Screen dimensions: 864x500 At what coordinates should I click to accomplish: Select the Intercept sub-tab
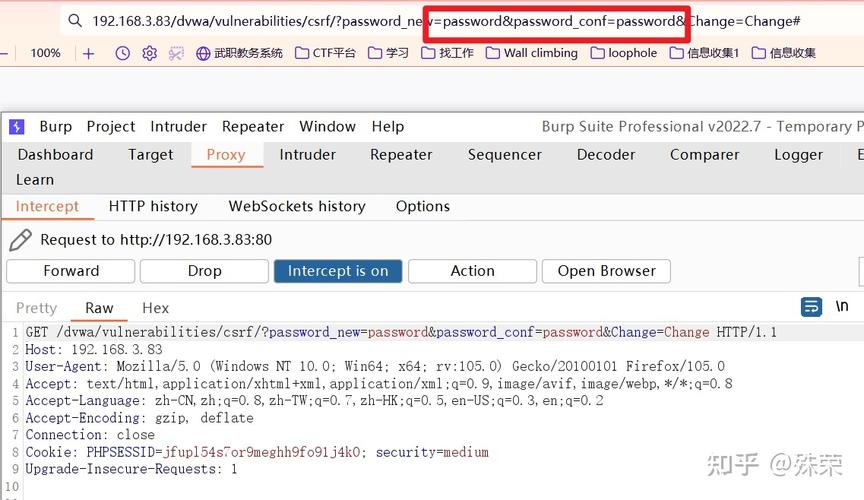(47, 207)
